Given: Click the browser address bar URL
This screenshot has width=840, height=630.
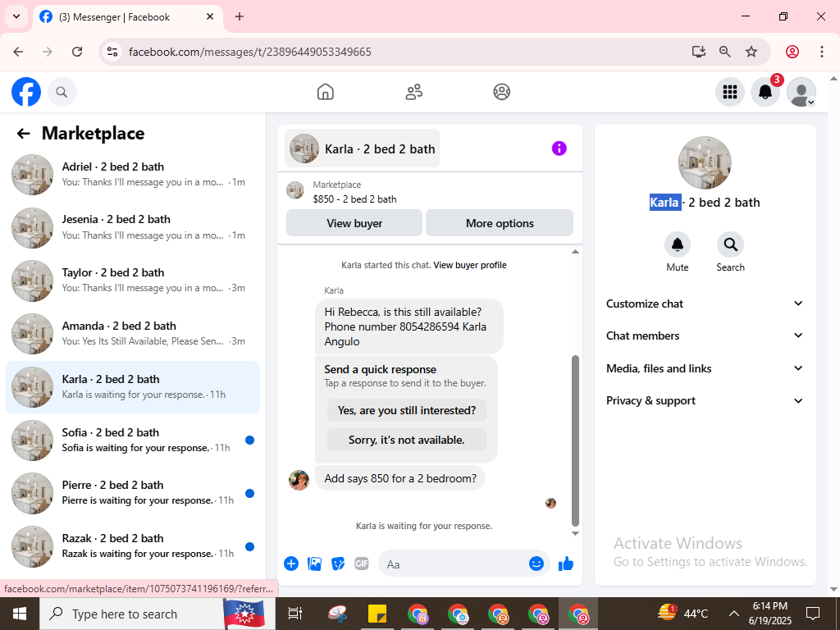Looking at the screenshot, I should click(249, 52).
